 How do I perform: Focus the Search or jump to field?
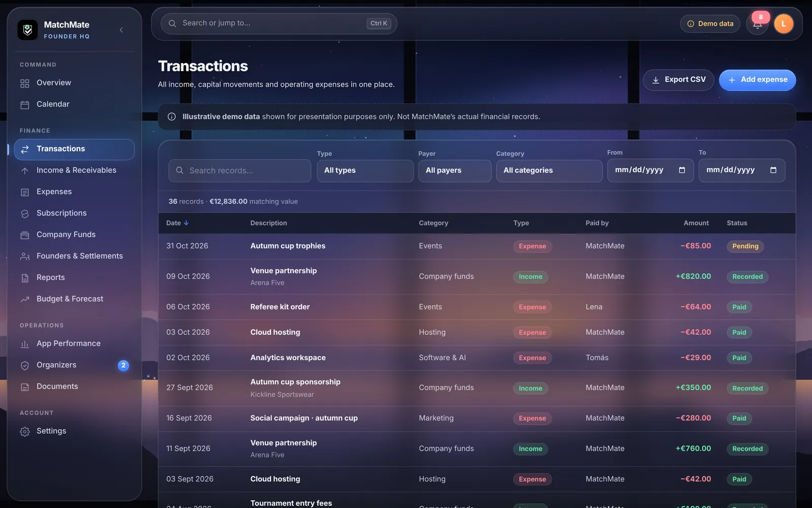tap(279, 23)
